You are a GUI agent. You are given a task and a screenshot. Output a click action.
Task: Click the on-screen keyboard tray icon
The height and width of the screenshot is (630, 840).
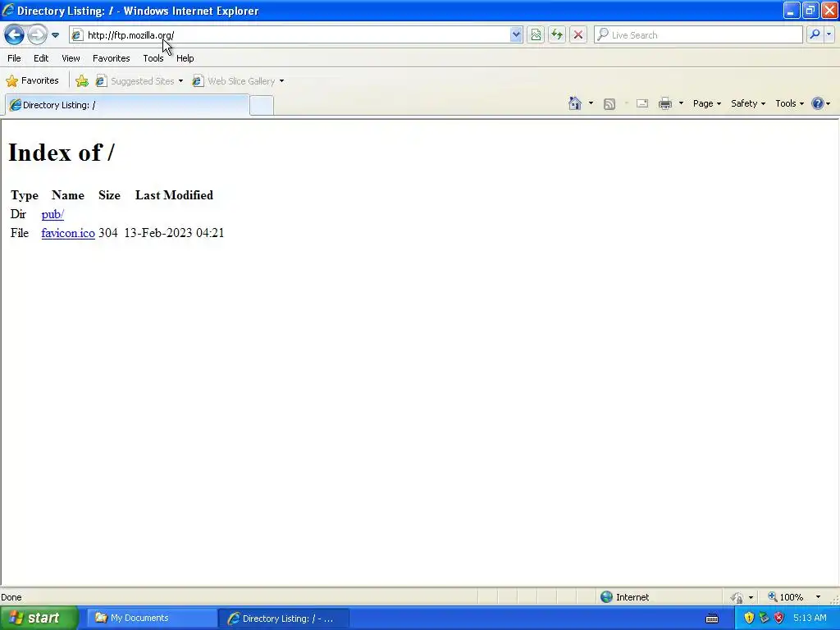(712, 619)
